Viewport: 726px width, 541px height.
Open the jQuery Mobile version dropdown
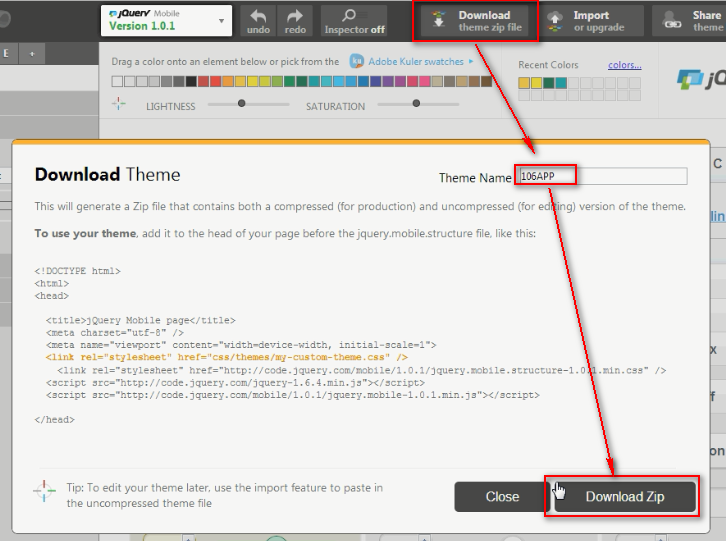click(x=166, y=20)
